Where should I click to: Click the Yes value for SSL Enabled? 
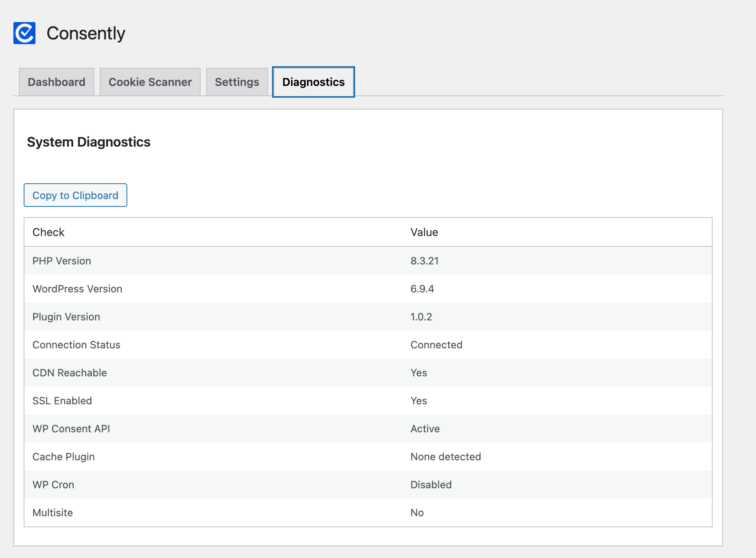coord(419,401)
